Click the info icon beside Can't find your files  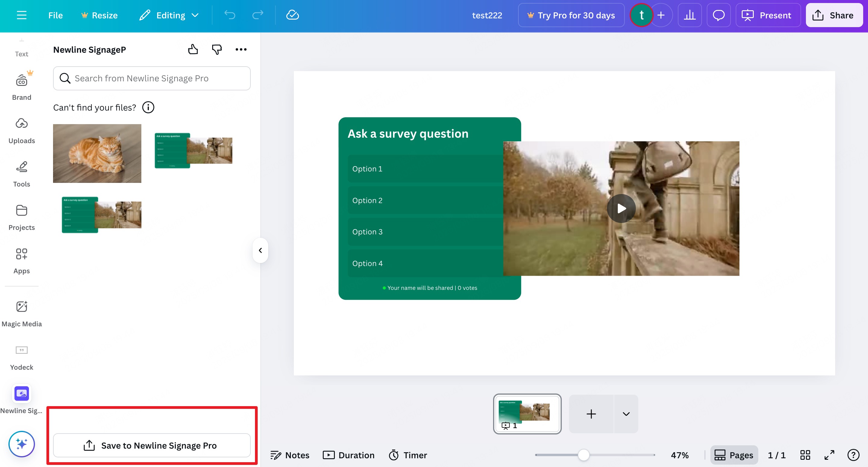tap(148, 108)
